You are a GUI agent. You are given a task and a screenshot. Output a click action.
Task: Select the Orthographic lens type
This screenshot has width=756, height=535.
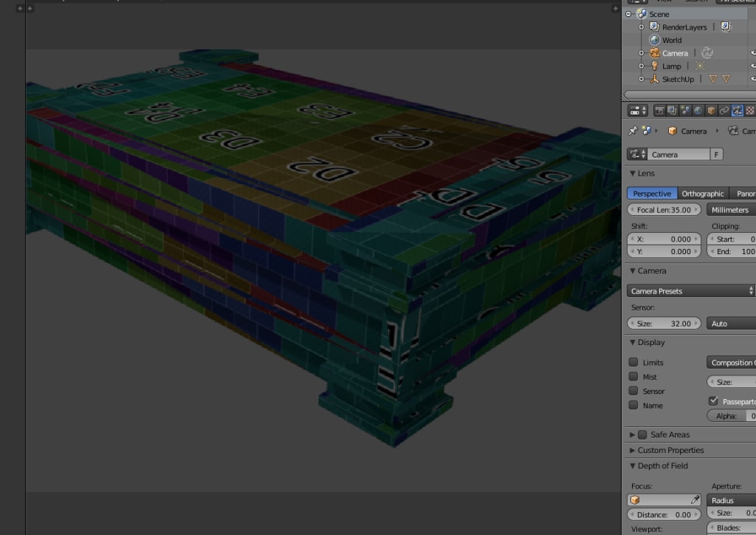[x=703, y=194]
